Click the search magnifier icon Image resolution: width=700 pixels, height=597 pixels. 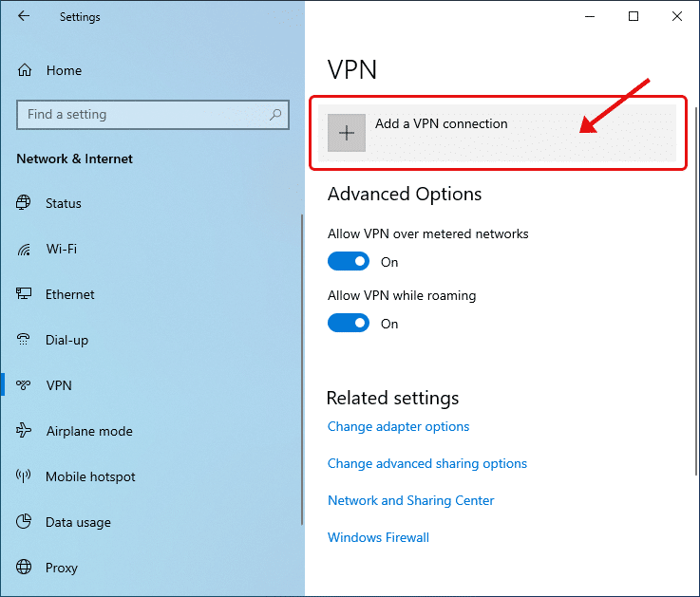point(276,115)
